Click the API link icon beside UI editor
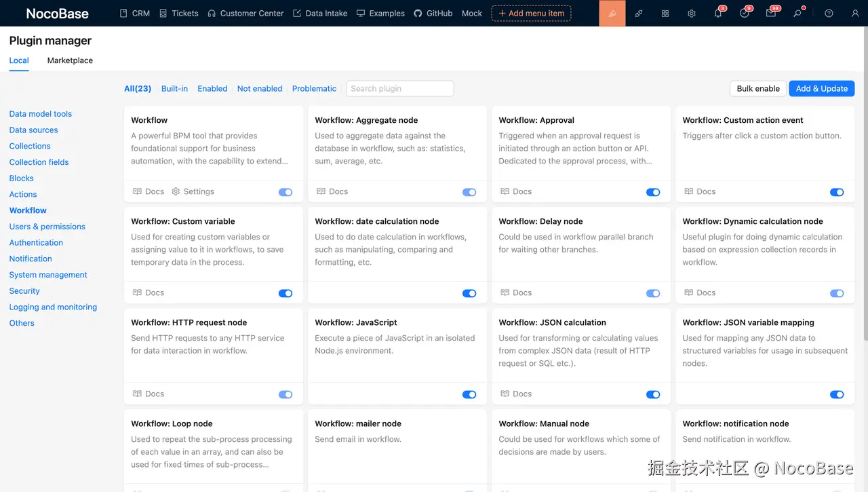Screen dimensions: 868x492 click(638, 13)
